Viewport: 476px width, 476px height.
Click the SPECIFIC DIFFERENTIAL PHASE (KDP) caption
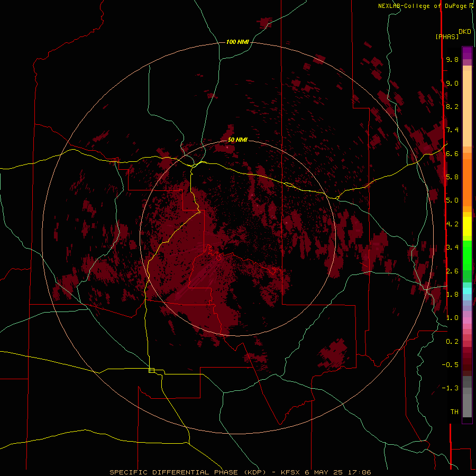(x=187, y=472)
